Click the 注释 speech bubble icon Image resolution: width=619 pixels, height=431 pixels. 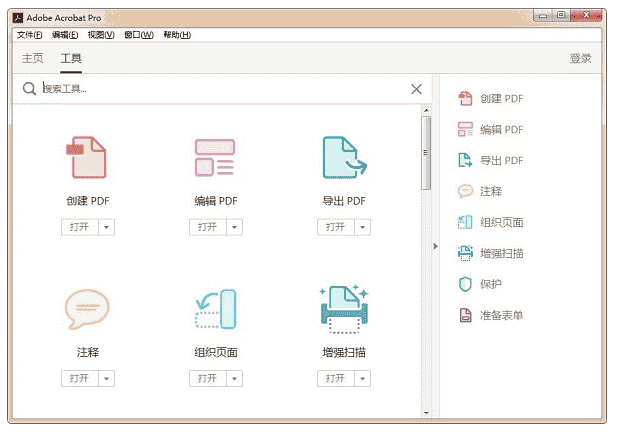tap(86, 309)
